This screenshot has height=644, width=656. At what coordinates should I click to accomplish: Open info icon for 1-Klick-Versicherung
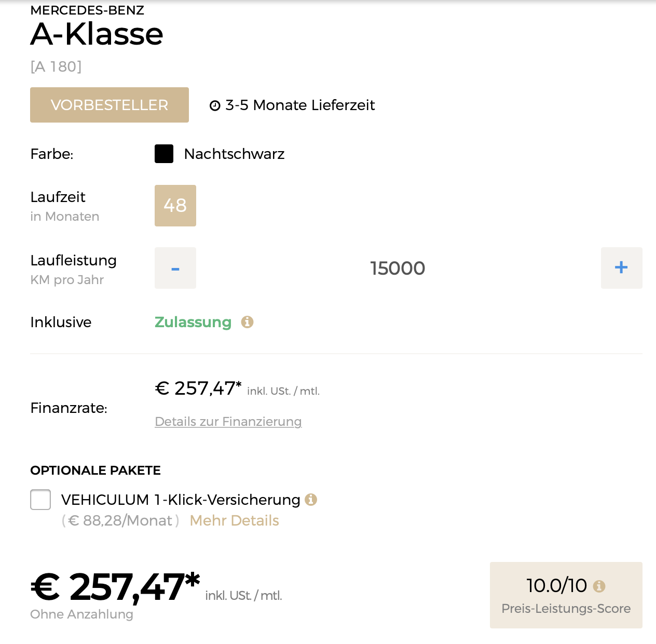point(311,500)
